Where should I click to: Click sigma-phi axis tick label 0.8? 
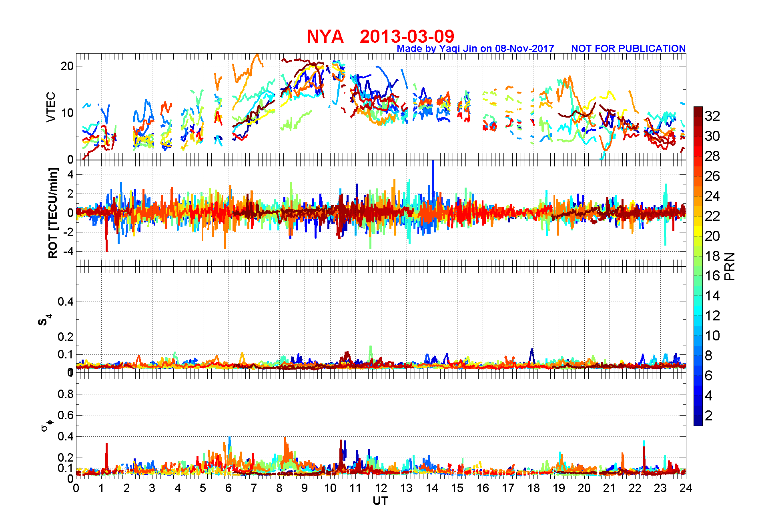66,394
